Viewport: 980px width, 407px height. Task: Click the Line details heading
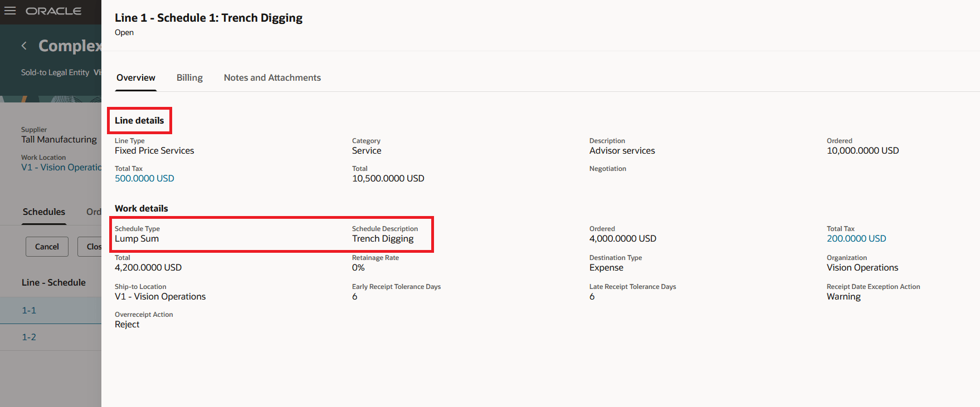tap(139, 120)
